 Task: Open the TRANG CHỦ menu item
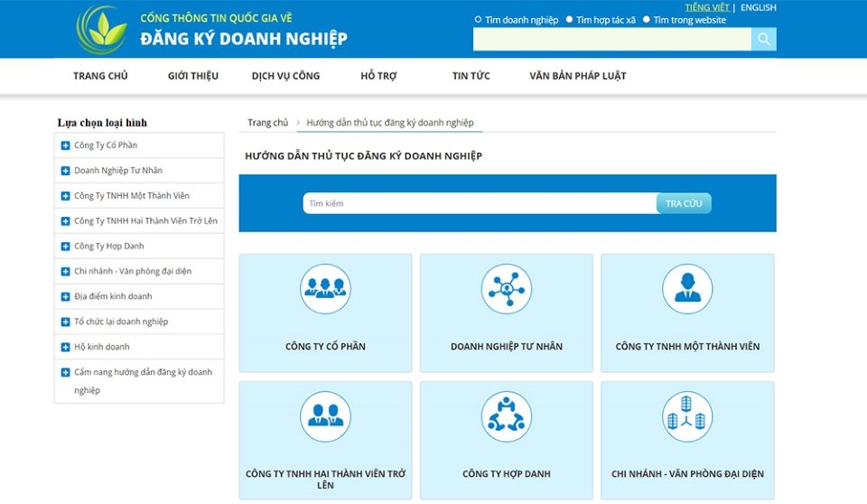[x=100, y=76]
